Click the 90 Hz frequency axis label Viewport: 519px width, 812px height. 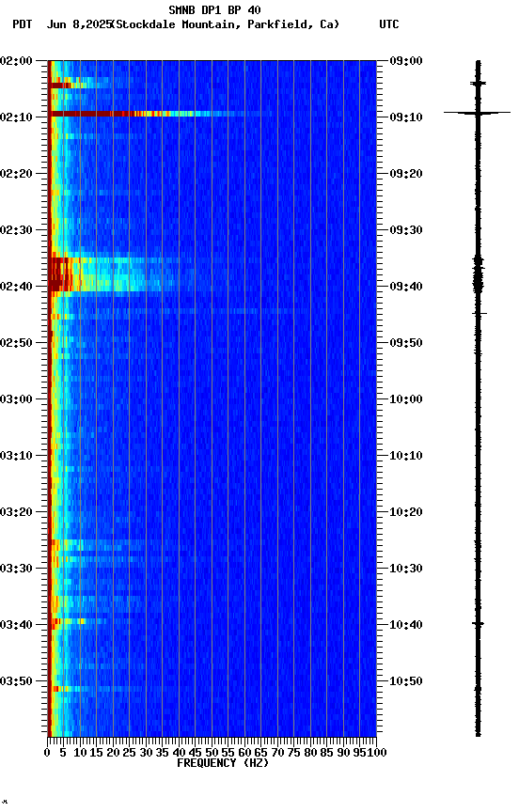343,753
